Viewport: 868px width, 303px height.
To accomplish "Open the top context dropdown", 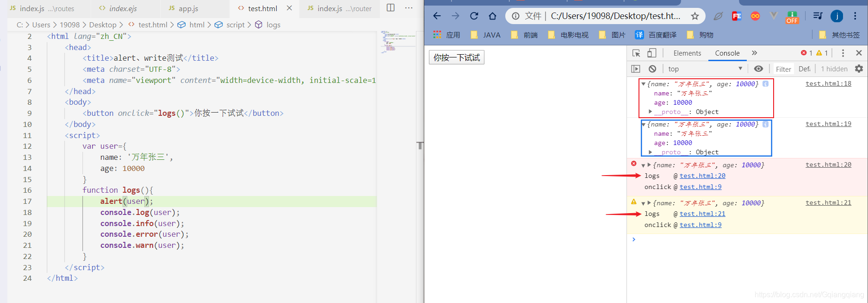I will coord(705,69).
